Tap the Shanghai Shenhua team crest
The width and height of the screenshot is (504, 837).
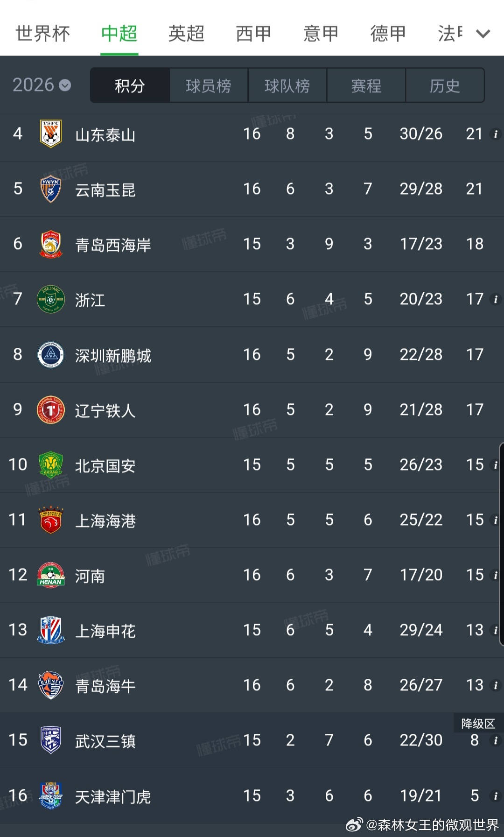51,630
